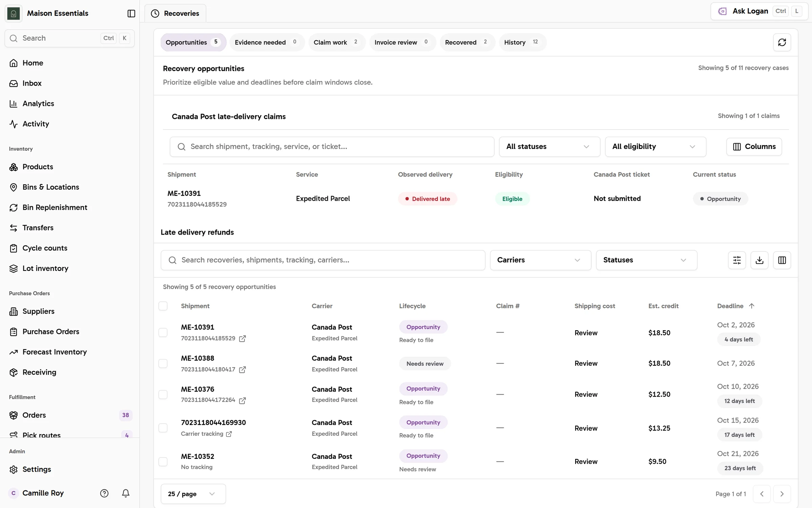Click the Columns button

tap(754, 147)
